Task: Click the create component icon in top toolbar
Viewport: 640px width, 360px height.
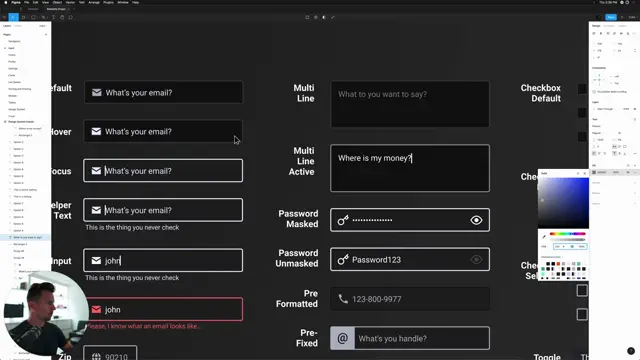Action: tap(316, 18)
